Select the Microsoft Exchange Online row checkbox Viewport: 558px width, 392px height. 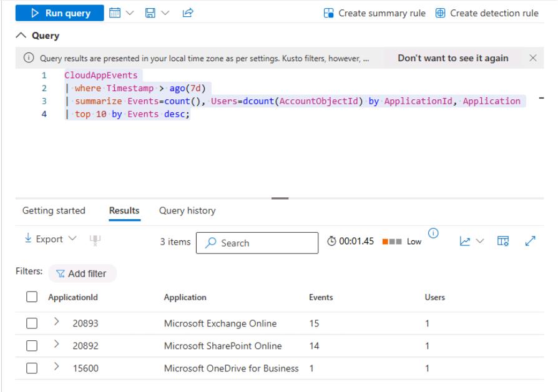(31, 323)
